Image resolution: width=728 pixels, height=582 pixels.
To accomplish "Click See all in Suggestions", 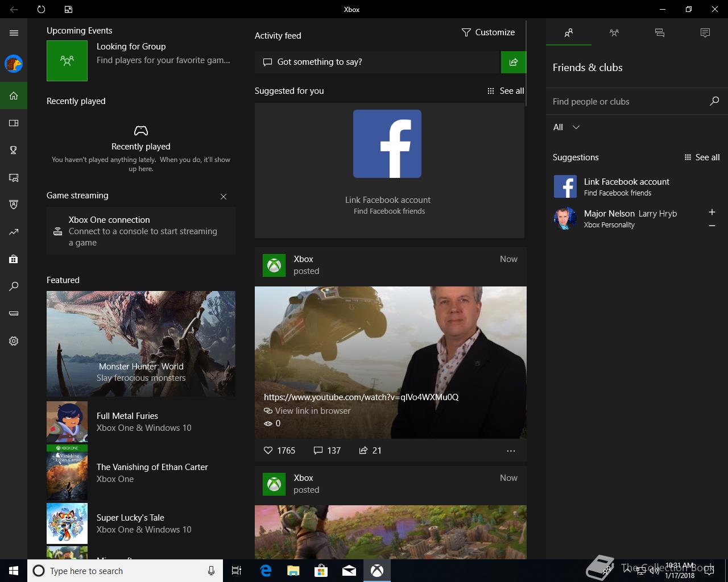I will click(702, 157).
